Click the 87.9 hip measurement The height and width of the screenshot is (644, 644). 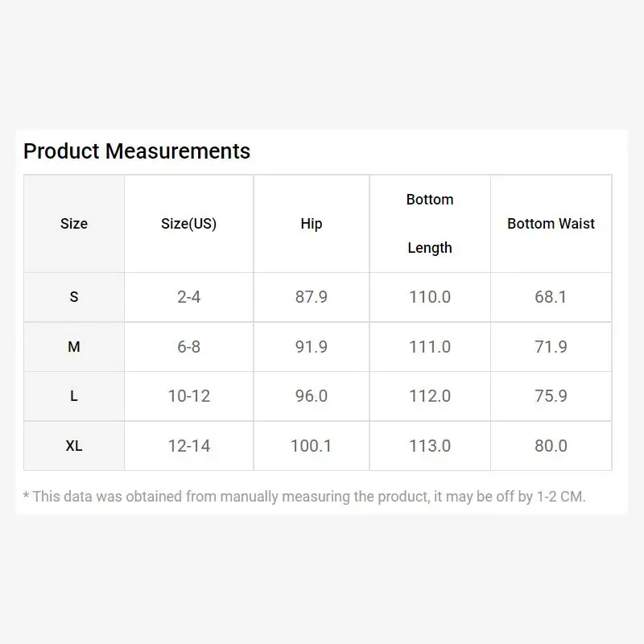pyautogui.click(x=312, y=297)
